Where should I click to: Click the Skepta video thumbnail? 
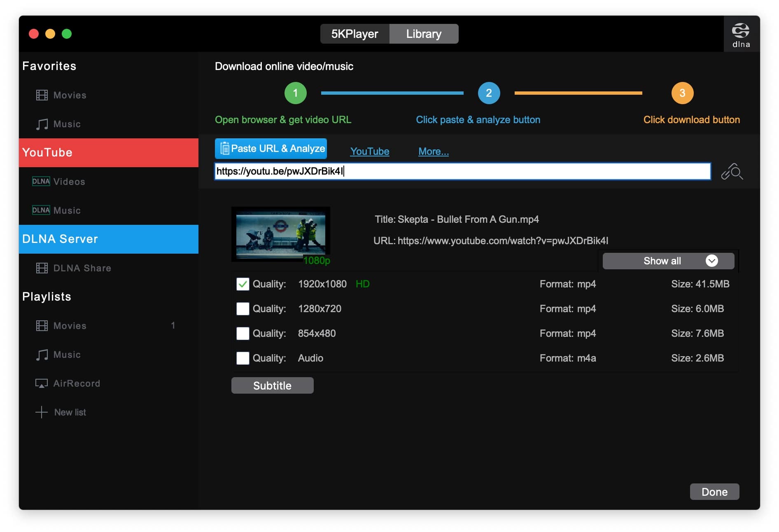point(281,234)
